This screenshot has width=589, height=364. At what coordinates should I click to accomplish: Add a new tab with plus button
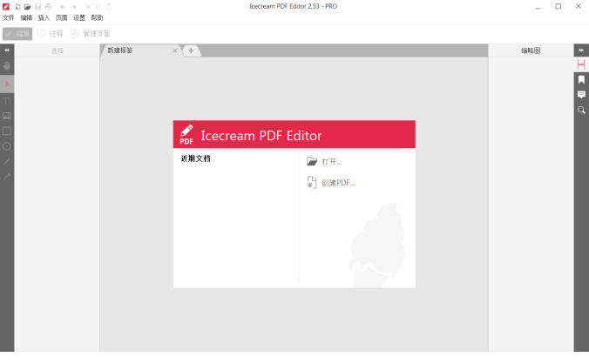tap(191, 51)
